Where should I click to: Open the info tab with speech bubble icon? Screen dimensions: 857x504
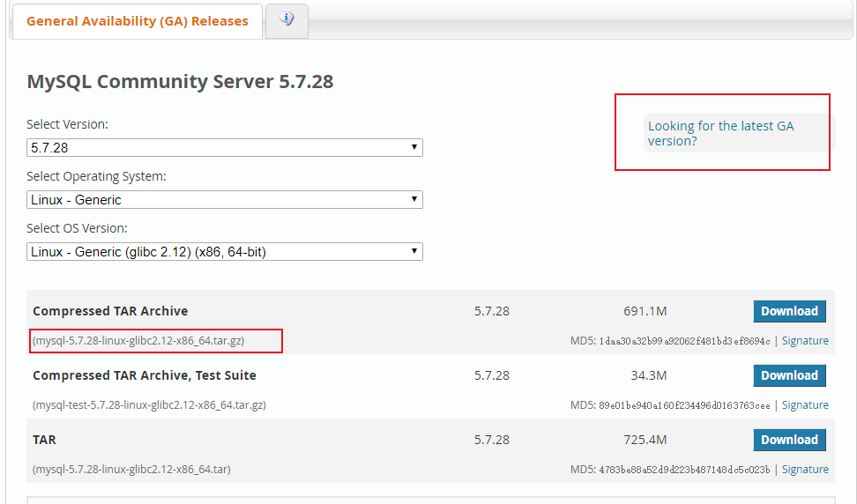[287, 21]
